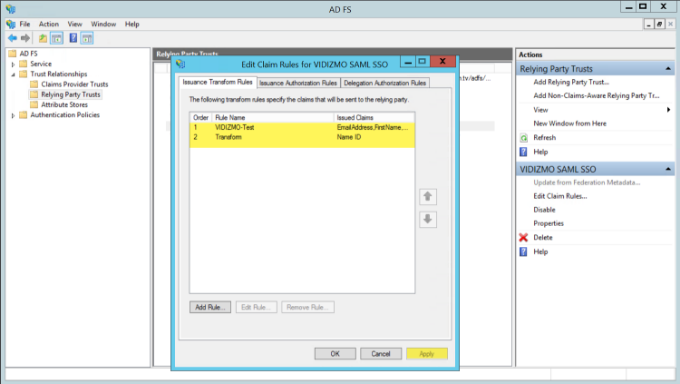Select Relying Party Trusts in tree
The image size is (680, 384).
pos(71,95)
